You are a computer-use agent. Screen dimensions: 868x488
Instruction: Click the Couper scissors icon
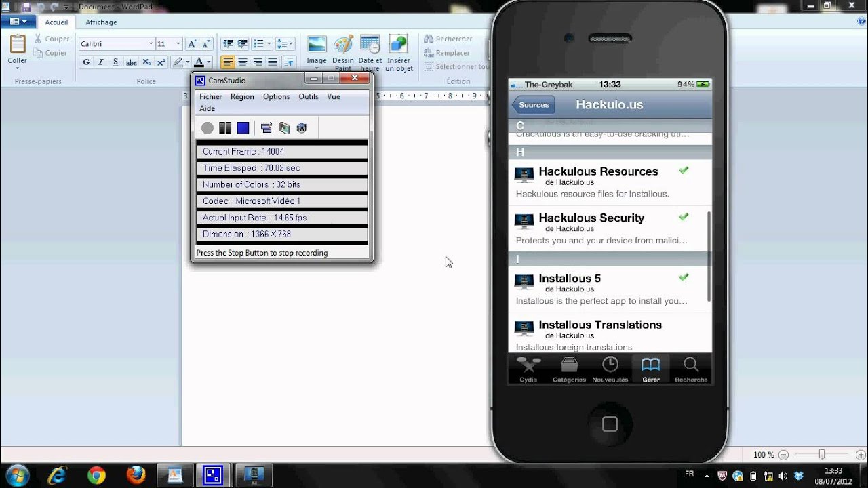point(38,39)
